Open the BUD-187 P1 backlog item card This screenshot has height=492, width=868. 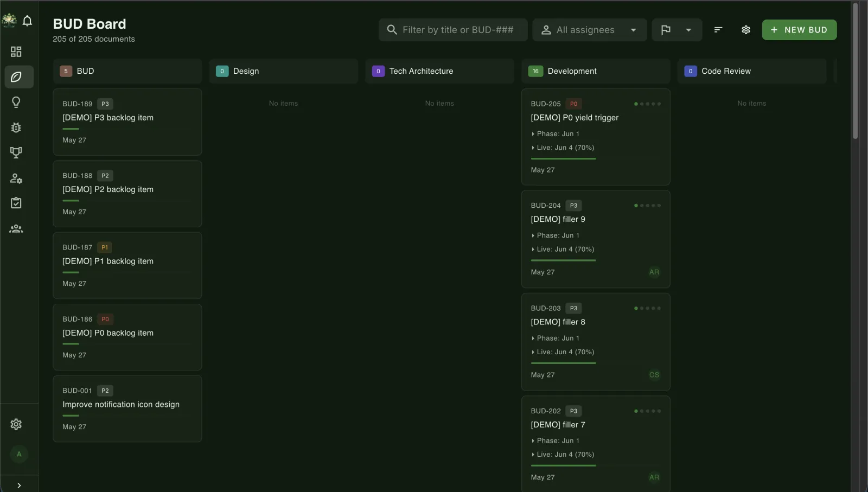click(x=127, y=265)
